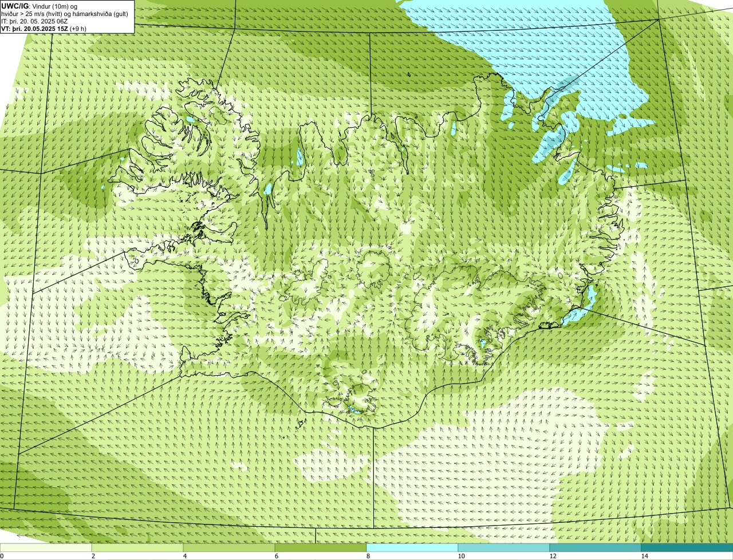Click the darkest teal legend segment above 14
This screenshot has height=560, width=733.
click(687, 547)
